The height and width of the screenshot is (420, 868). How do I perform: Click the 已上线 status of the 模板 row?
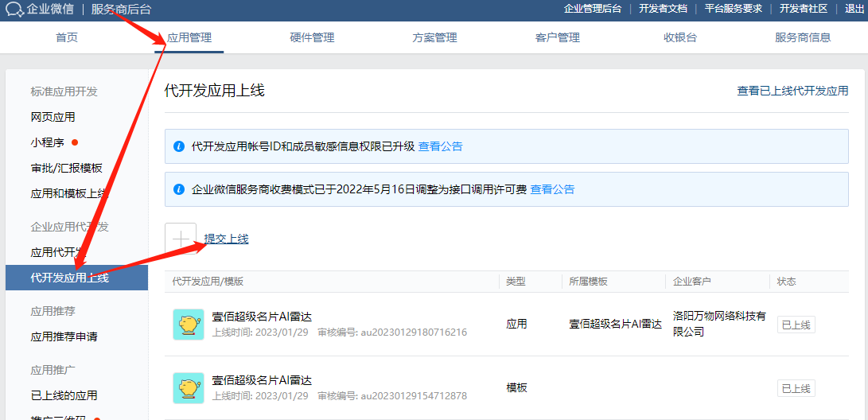coord(796,388)
